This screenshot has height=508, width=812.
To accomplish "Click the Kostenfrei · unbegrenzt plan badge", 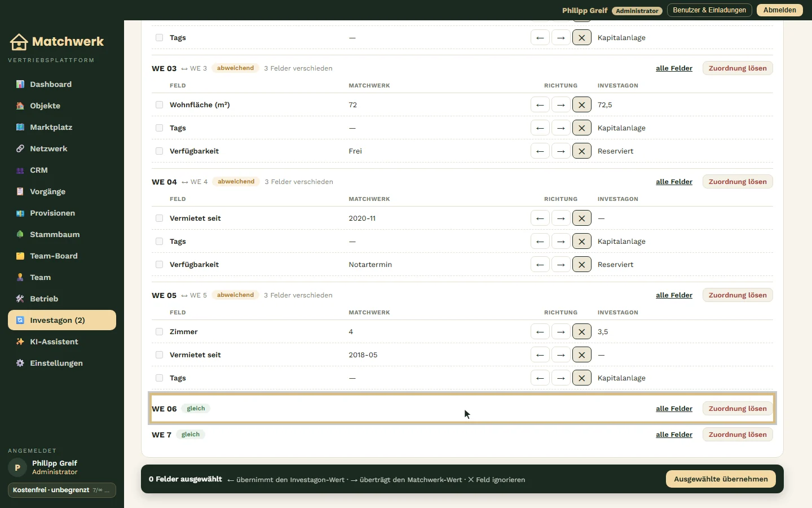I will 62,490.
